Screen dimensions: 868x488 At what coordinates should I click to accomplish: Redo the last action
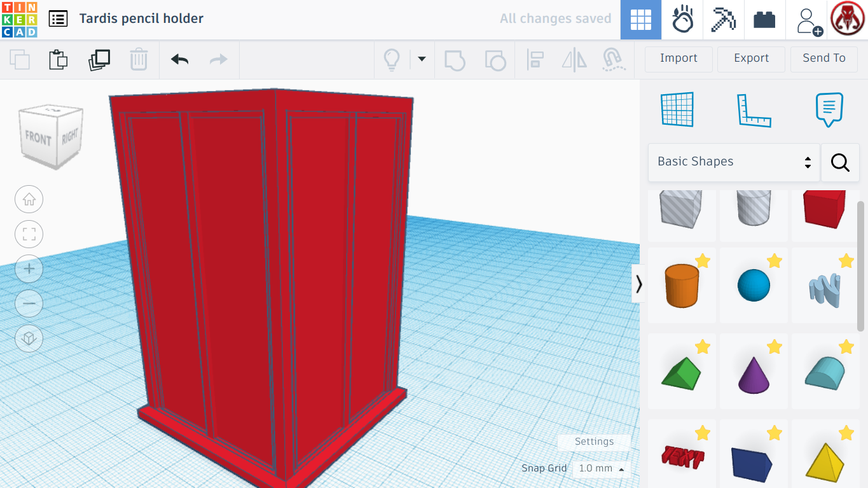(x=219, y=60)
